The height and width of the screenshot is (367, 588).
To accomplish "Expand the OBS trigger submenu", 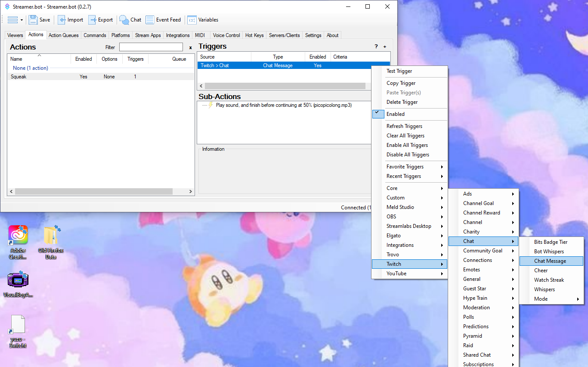I will coord(410,217).
